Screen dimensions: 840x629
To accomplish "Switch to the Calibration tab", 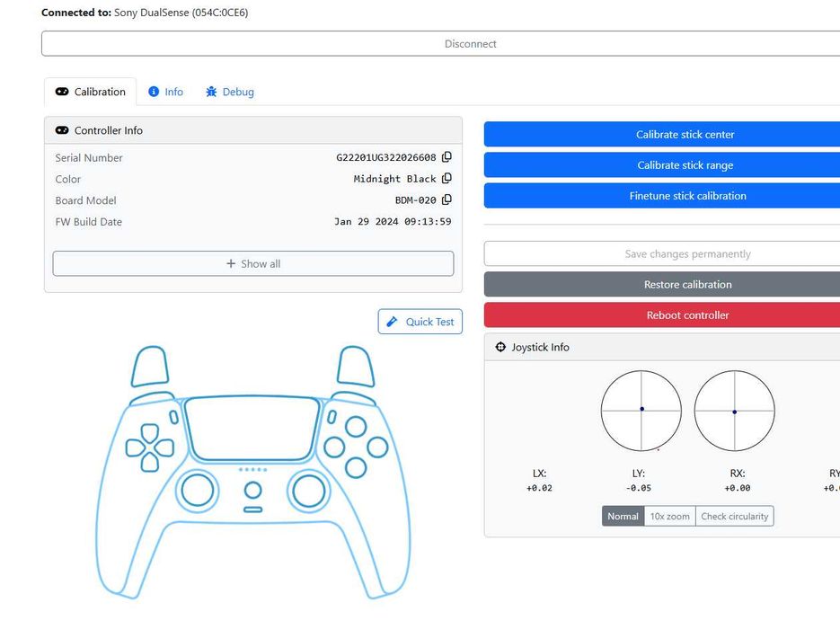I will pyautogui.click(x=90, y=92).
